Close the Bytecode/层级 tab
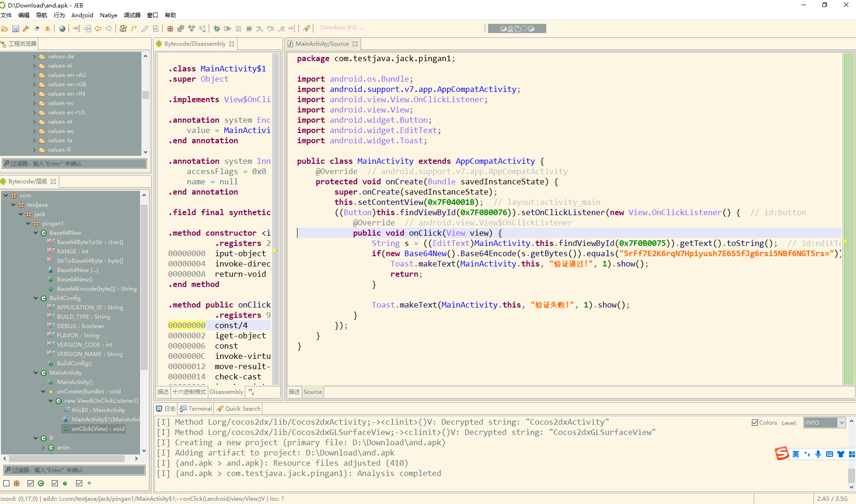Image resolution: width=856 pixels, height=504 pixels. [x=53, y=182]
